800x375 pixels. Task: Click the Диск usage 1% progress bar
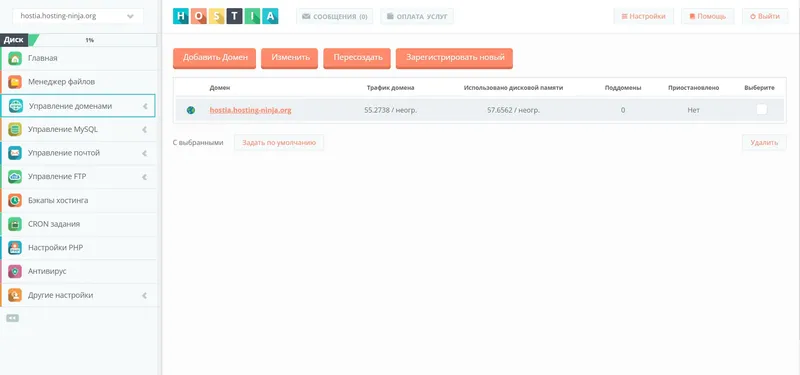coord(78,40)
